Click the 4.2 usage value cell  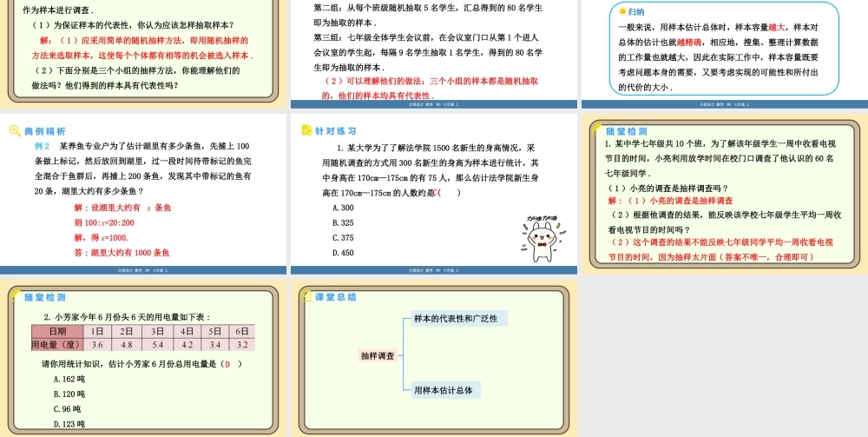click(x=187, y=345)
